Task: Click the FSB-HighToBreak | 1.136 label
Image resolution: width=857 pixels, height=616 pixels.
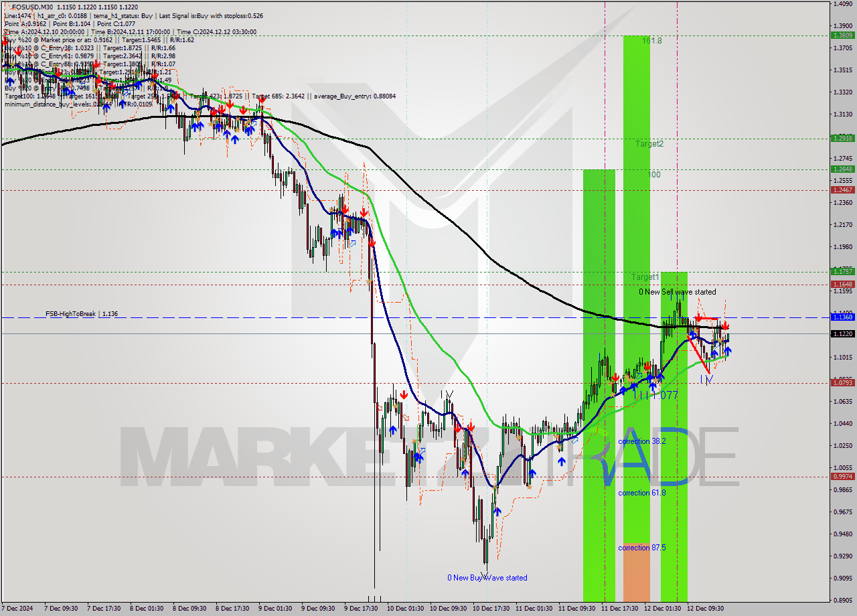Action: (x=82, y=313)
